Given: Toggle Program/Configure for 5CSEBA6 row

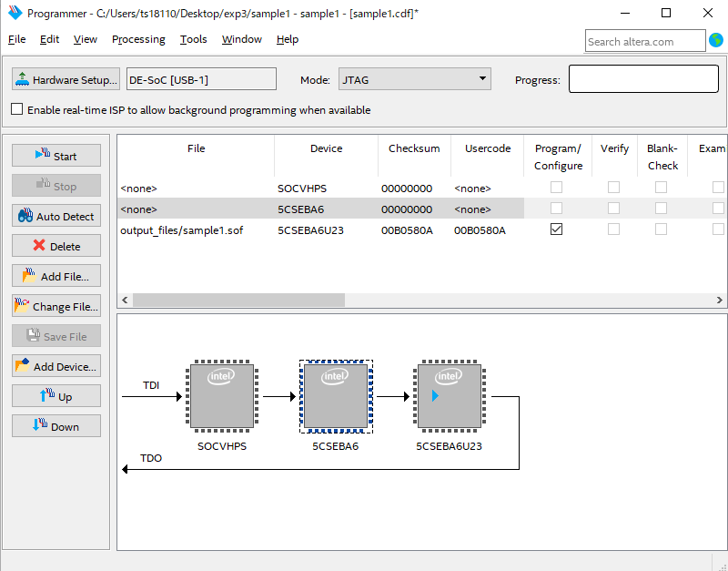Looking at the screenshot, I should (x=556, y=209).
